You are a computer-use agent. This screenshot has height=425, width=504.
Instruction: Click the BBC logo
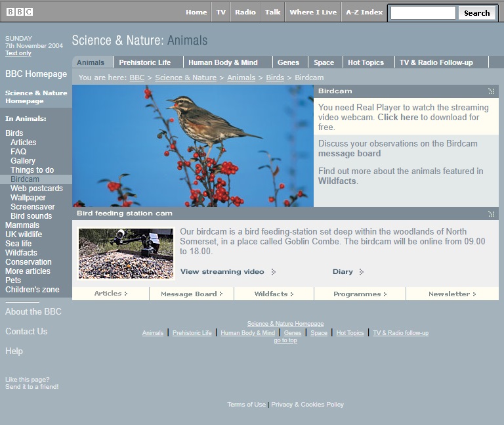point(20,12)
